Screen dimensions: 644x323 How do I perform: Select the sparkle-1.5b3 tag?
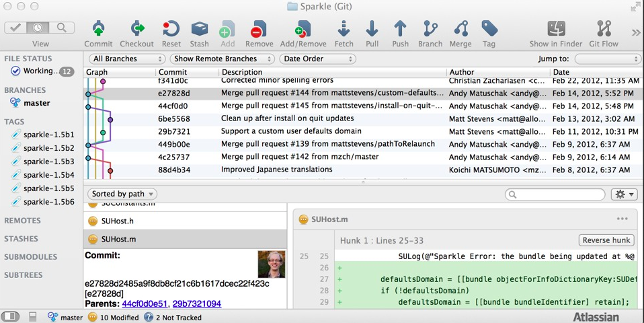48,161
